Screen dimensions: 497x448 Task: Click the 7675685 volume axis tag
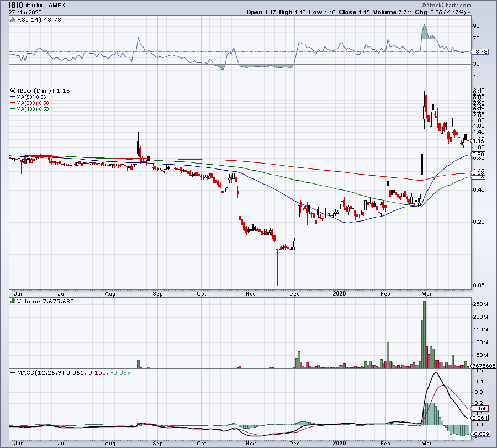point(484,366)
